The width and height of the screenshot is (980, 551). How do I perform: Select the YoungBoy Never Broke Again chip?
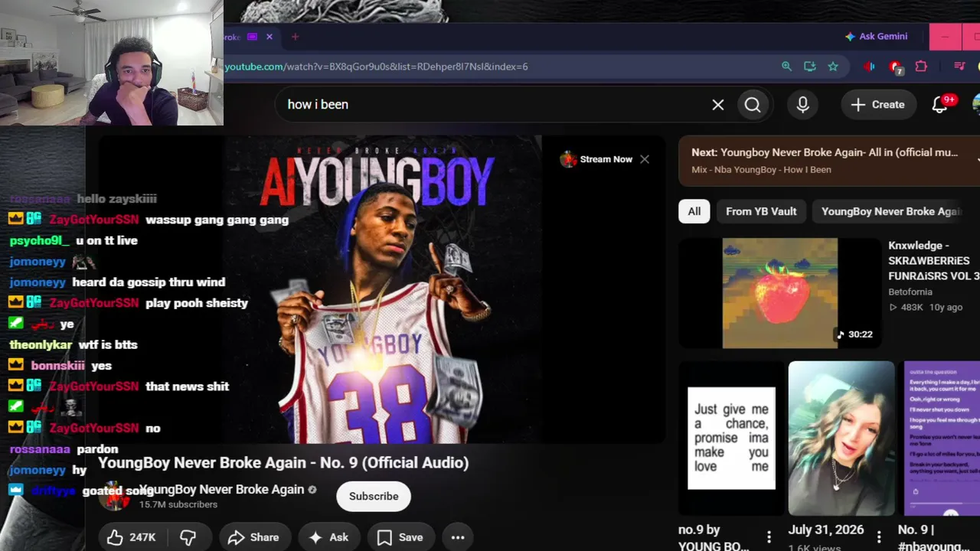coord(891,211)
